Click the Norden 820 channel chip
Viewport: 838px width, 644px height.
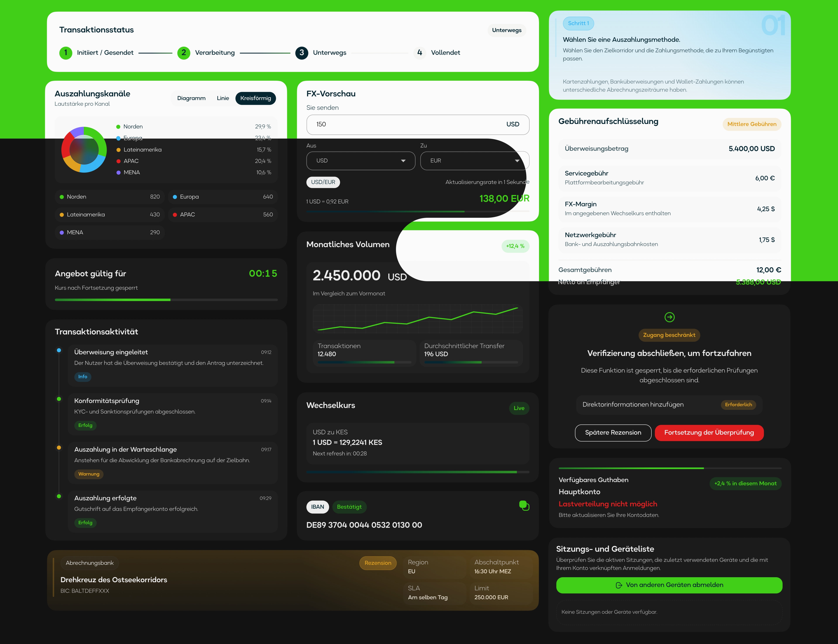[x=110, y=197]
